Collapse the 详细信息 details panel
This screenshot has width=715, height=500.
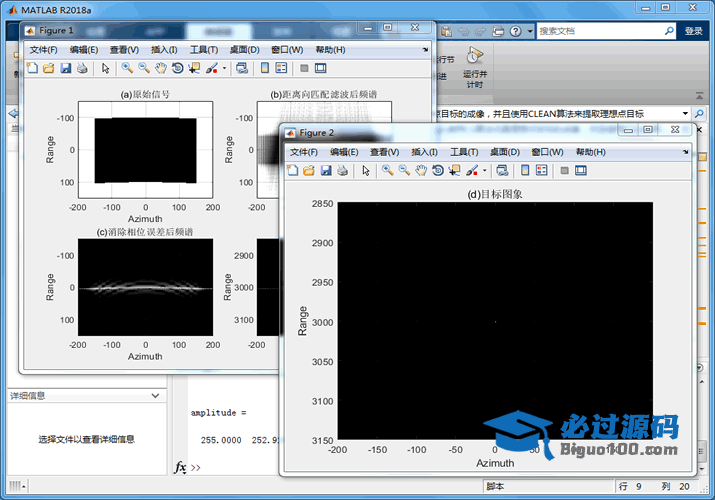coord(154,396)
